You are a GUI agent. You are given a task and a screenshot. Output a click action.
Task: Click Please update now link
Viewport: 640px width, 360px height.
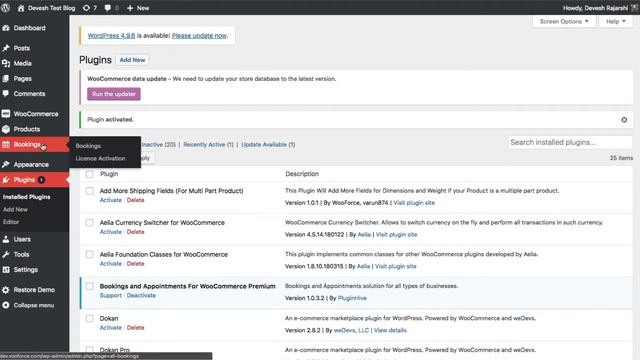tap(199, 36)
